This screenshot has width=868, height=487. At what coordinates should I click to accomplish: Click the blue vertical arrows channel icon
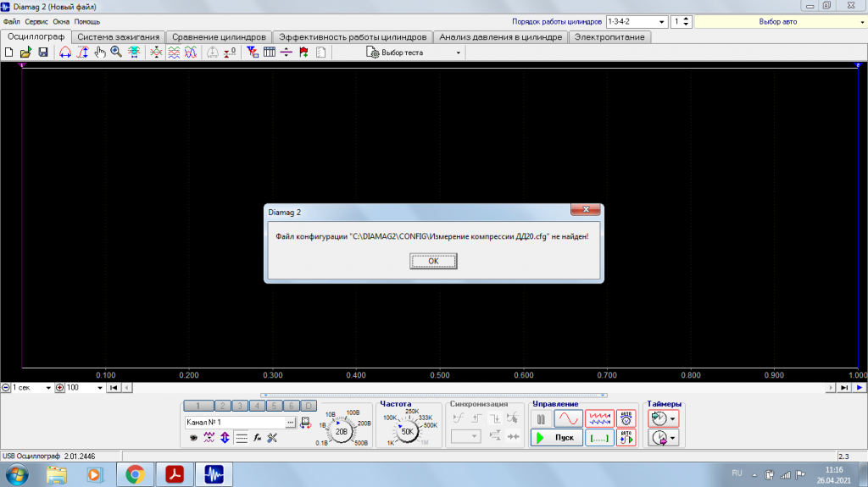(x=225, y=438)
